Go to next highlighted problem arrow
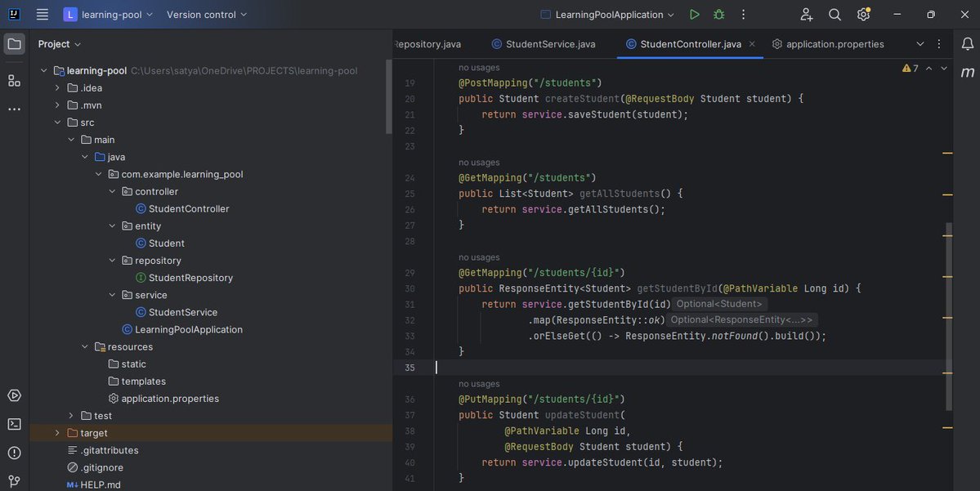The image size is (980, 491). point(944,68)
